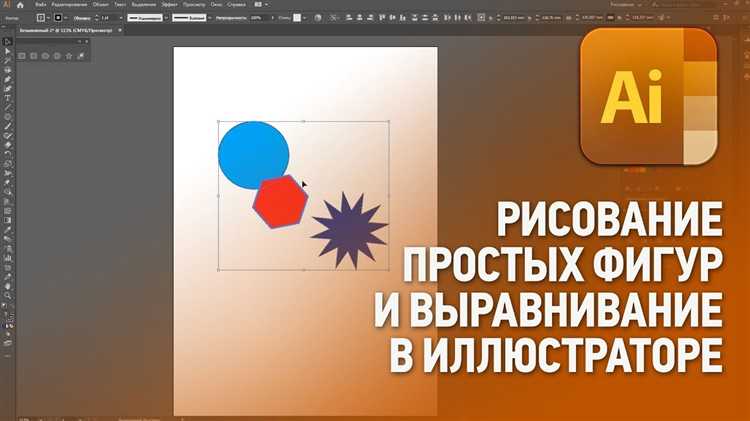Select the Paintbrush tool
The width and height of the screenshot is (750, 421).
point(7,126)
